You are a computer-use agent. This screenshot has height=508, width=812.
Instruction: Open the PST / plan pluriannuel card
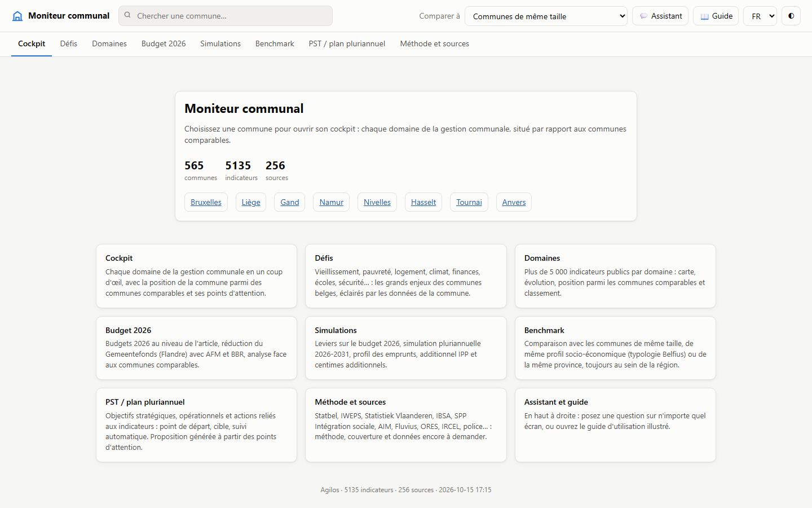(196, 425)
